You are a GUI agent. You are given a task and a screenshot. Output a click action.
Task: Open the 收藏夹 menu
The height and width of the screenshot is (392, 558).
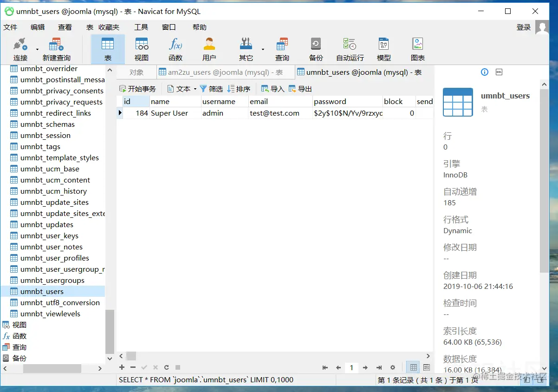tap(109, 27)
